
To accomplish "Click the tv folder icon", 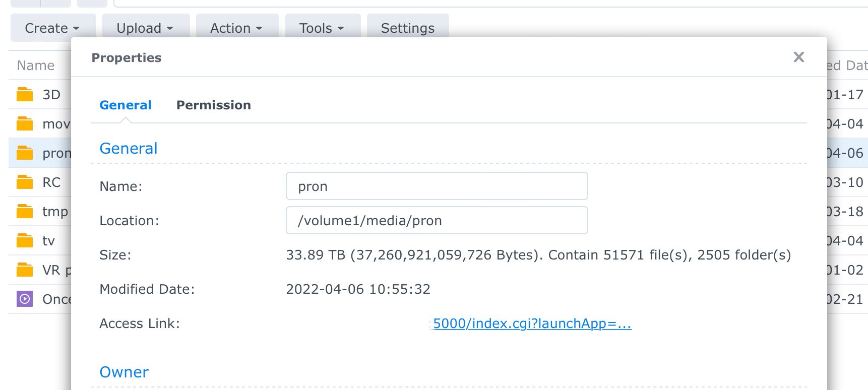I will tap(25, 240).
